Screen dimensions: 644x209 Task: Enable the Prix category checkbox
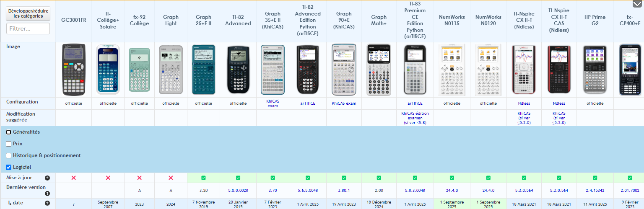[x=9, y=144]
